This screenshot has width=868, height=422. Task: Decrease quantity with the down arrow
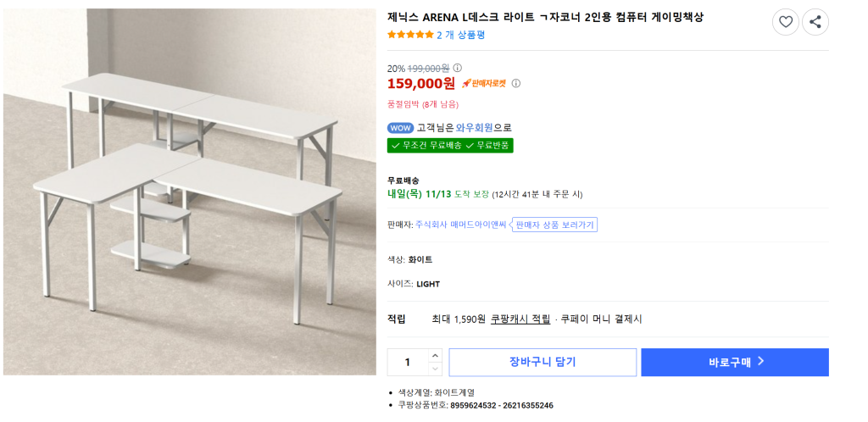click(x=436, y=369)
